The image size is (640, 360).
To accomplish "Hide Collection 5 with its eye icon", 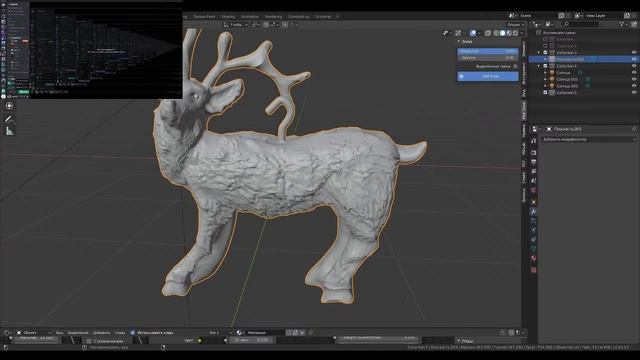I will pos(634,93).
